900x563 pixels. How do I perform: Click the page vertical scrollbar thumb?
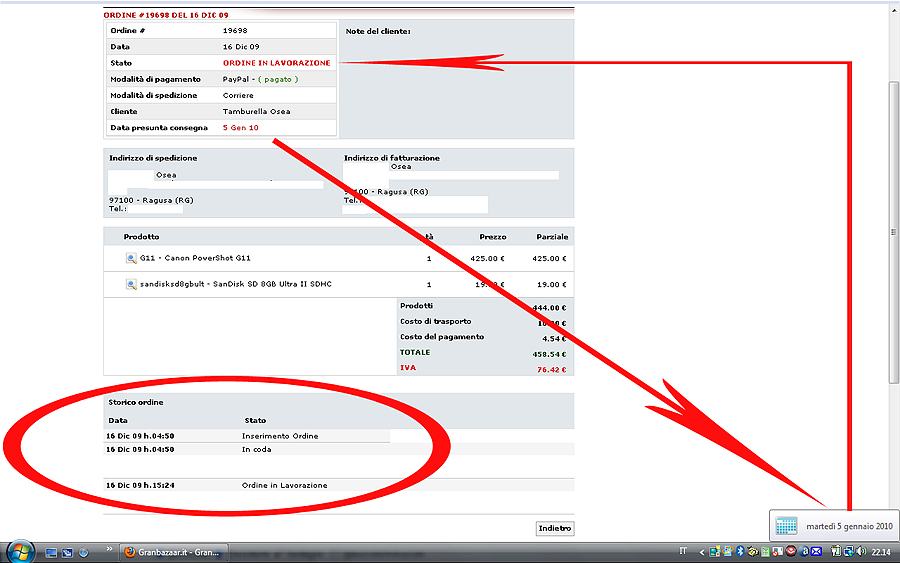[893, 230]
